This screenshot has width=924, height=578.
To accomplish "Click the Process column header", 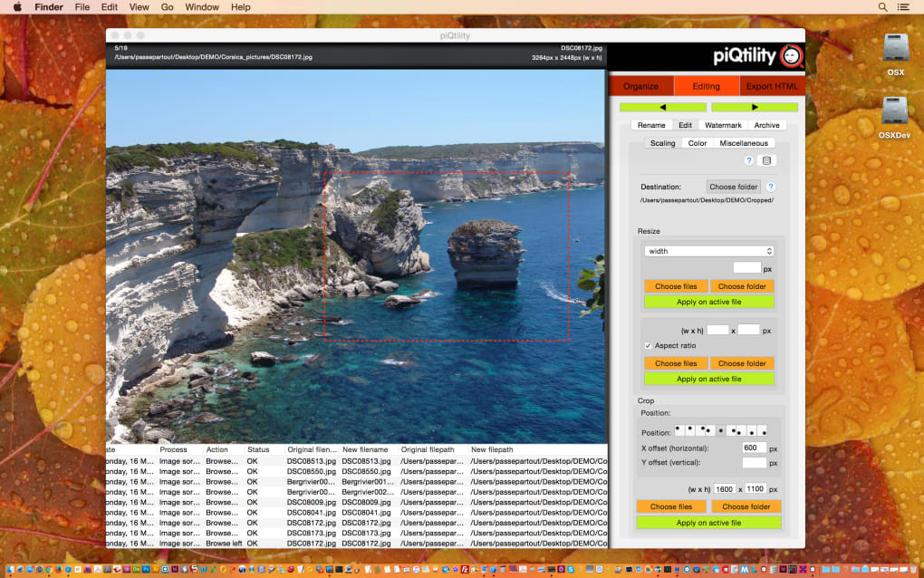I will pos(173,449).
